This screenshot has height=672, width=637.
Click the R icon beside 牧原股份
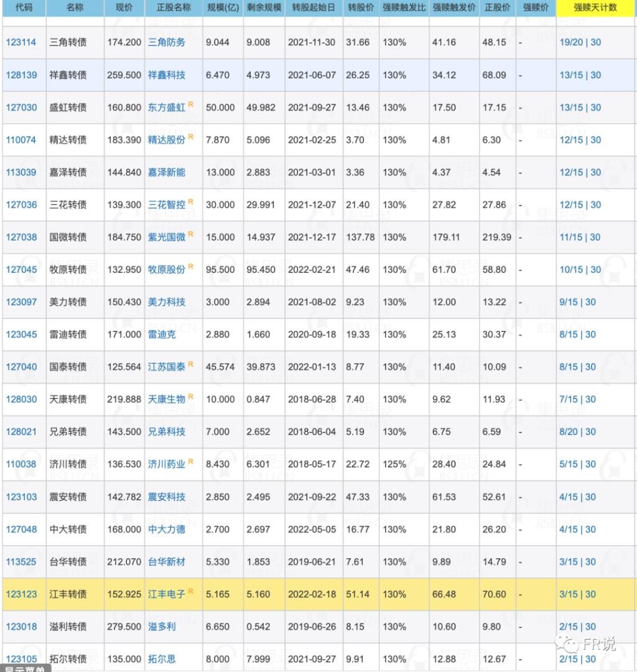[x=191, y=266]
